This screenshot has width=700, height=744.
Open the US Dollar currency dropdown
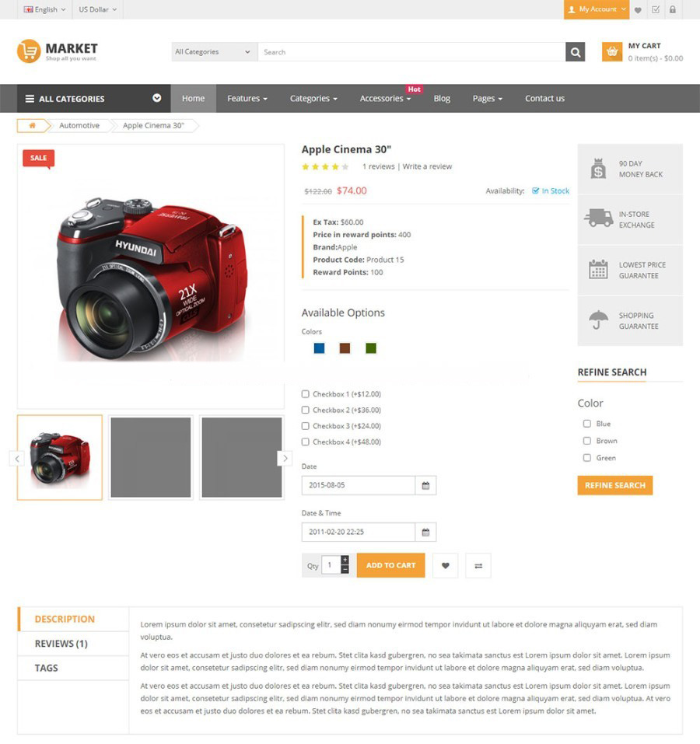[x=97, y=9]
